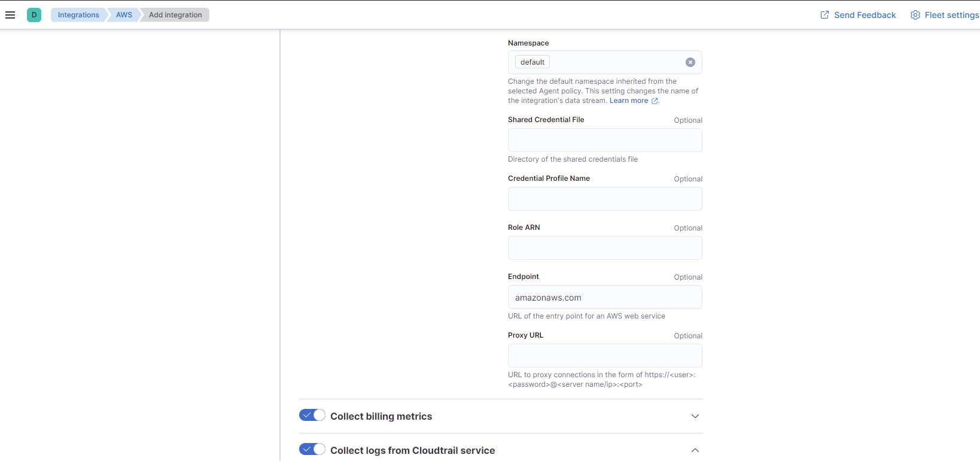Click external link icon next to Learn more
The width and height of the screenshot is (980, 461).
point(655,101)
